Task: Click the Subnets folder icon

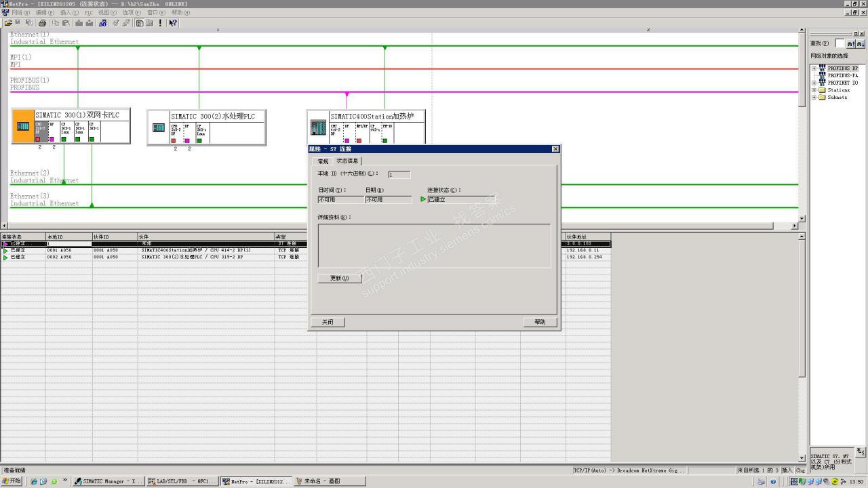Action: click(823, 97)
